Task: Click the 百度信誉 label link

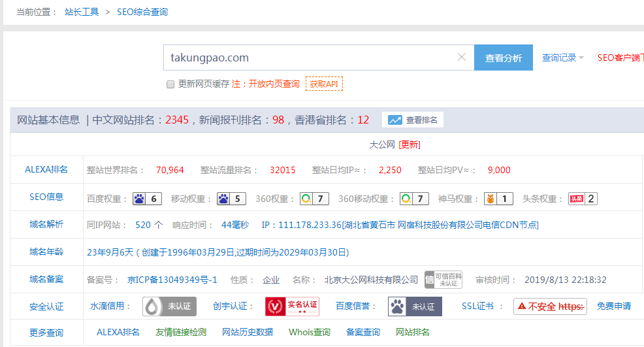Action: (x=353, y=306)
